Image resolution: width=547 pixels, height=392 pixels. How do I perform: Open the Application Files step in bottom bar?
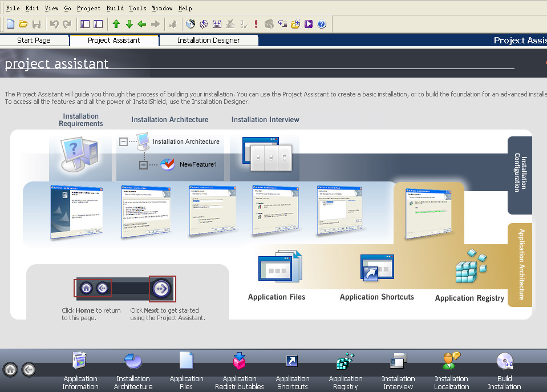tap(187, 371)
